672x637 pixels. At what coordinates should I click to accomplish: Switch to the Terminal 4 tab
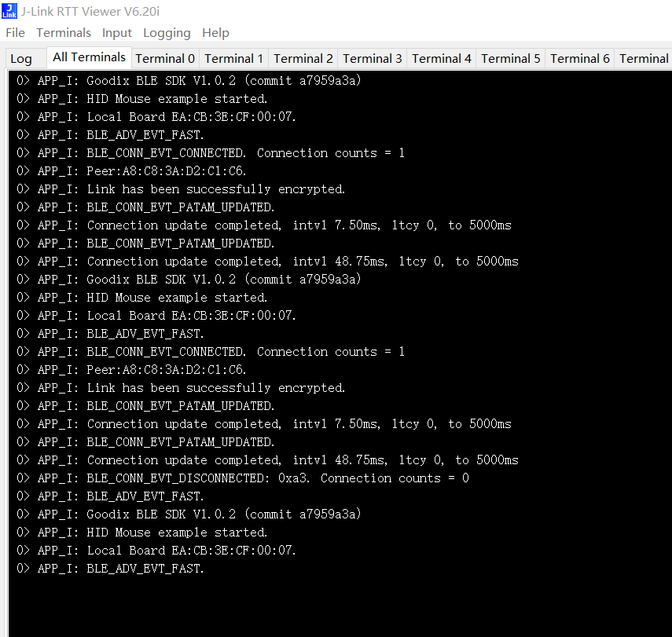[442, 59]
